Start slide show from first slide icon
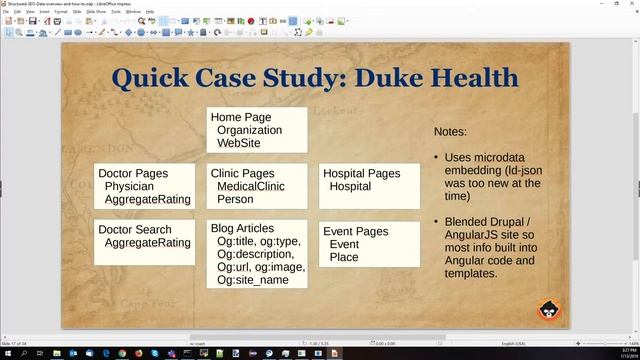 [x=196, y=21]
